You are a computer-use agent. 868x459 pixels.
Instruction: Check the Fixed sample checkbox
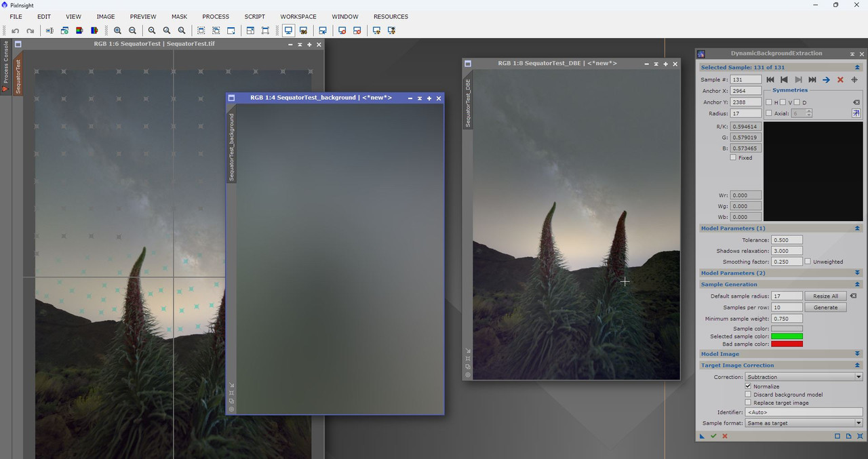point(733,157)
